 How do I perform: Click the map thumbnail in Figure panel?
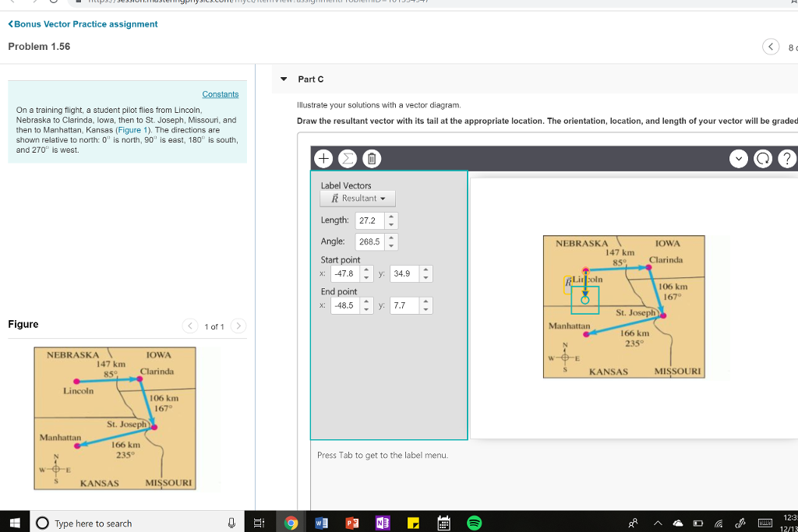pos(115,418)
